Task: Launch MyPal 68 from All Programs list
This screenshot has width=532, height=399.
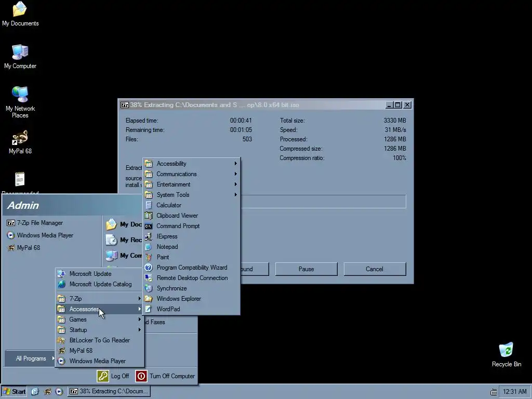Action: tap(100, 351)
